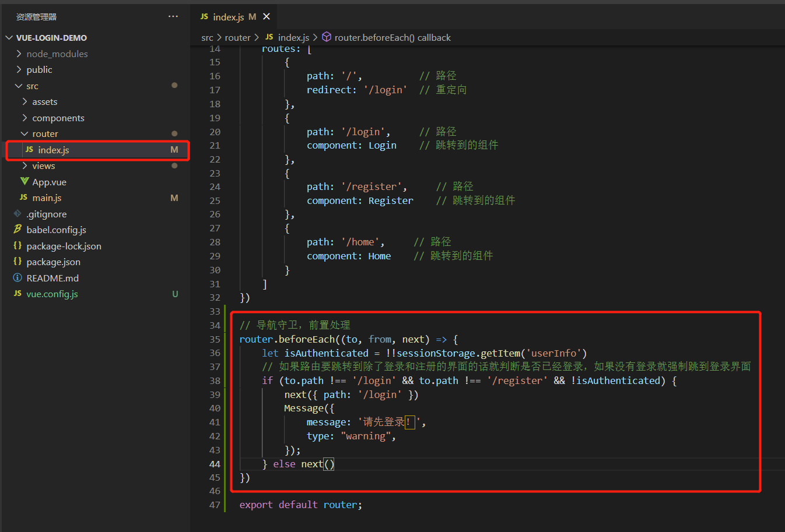Click the JS icon of the index.js tab

pyautogui.click(x=204, y=16)
